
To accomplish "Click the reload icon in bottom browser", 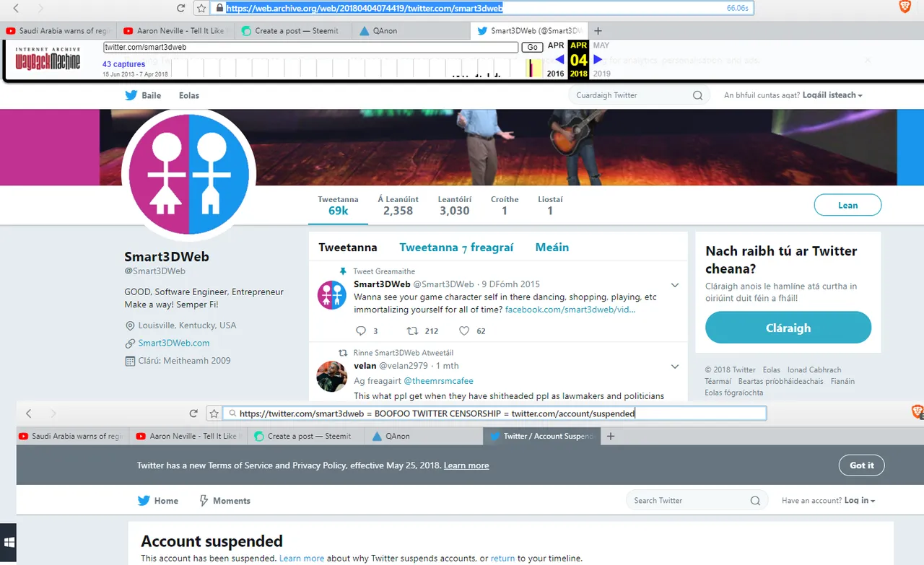I will click(193, 413).
